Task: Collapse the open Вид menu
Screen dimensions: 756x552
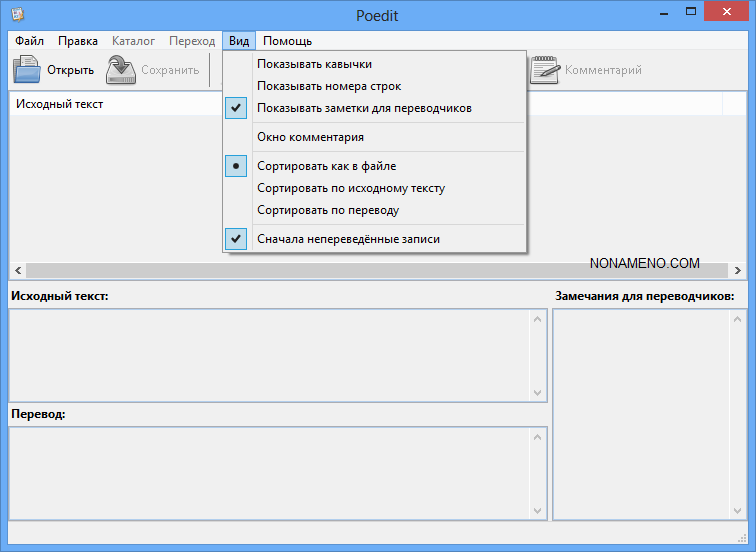Action: point(239,41)
